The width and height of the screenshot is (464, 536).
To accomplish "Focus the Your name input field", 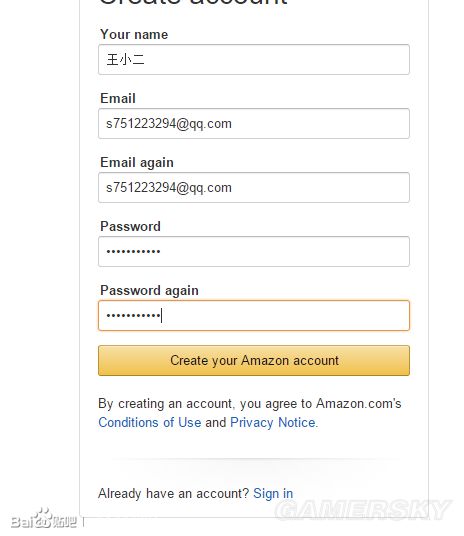I will [x=254, y=59].
